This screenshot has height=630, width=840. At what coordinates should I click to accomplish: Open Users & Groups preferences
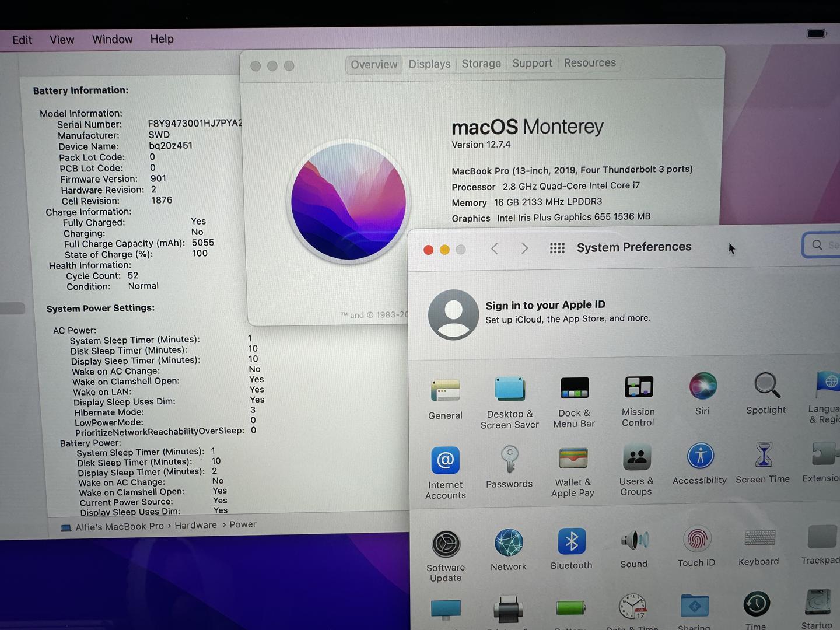[x=637, y=470]
